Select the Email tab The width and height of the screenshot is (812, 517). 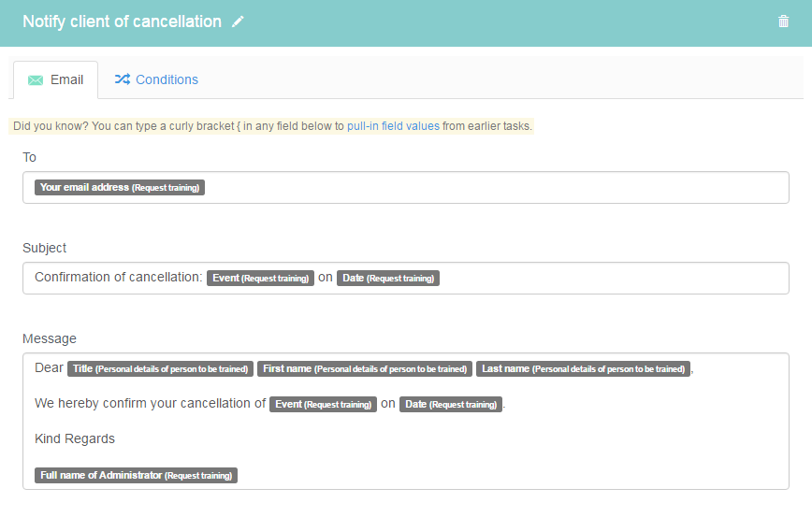coord(56,80)
